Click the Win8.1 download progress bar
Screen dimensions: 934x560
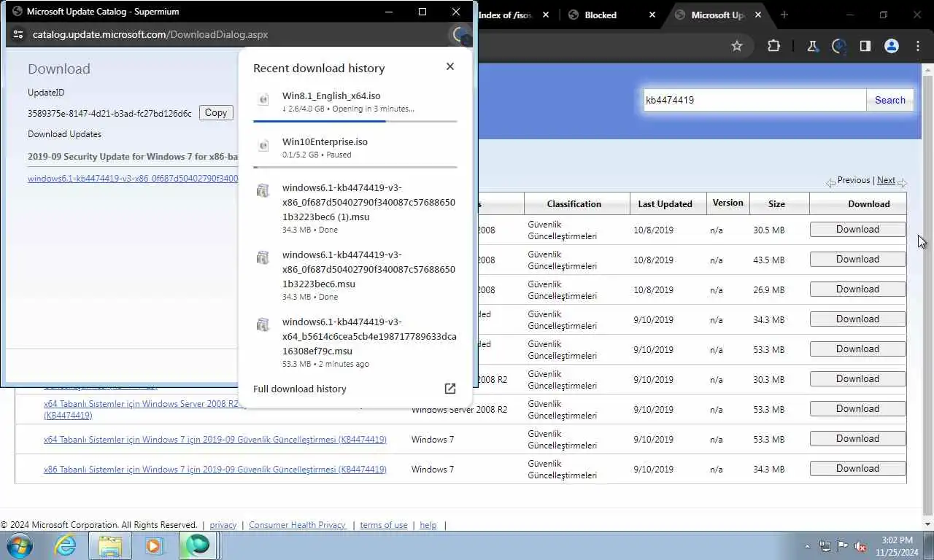[x=355, y=121]
